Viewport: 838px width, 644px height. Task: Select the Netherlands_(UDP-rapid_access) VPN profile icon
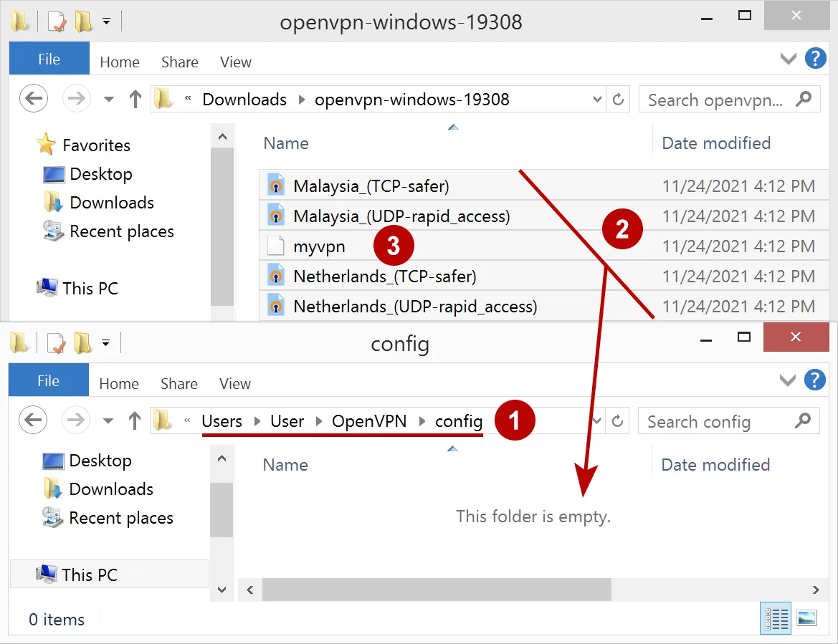276,306
